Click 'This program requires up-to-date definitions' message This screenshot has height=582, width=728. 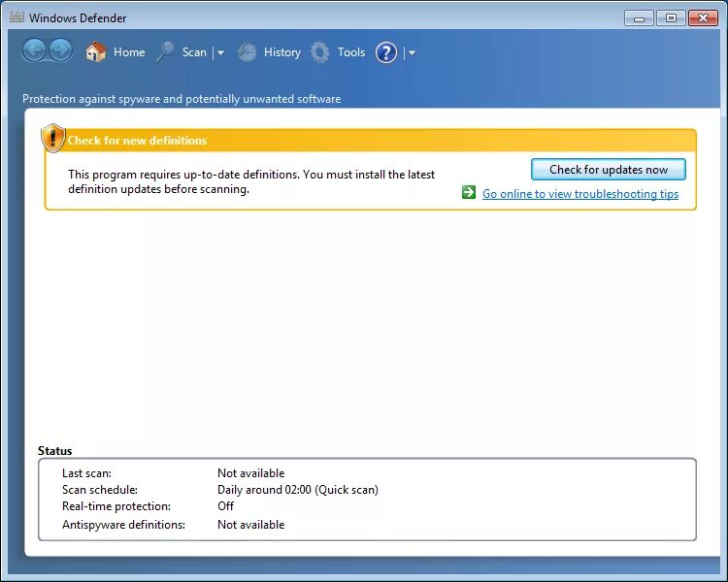tap(251, 181)
